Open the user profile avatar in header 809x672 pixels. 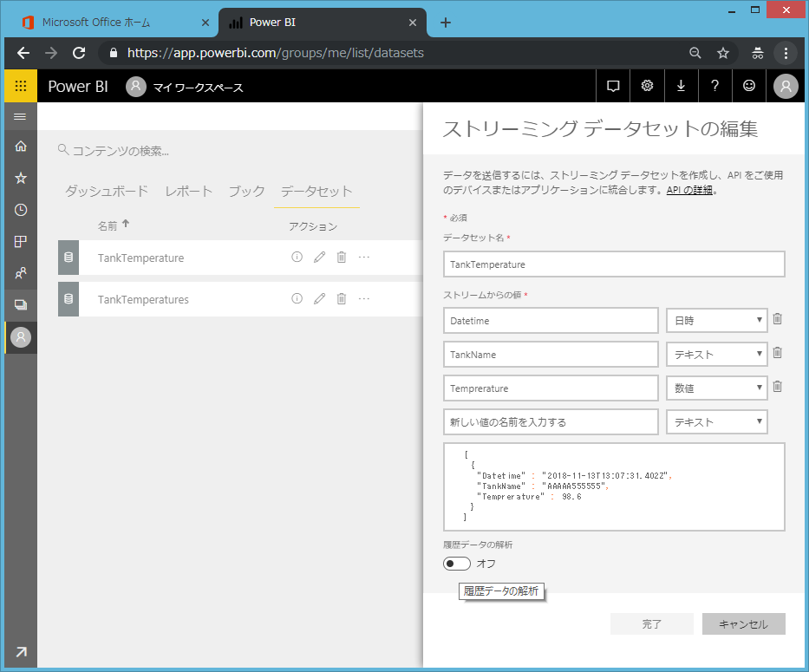[x=786, y=86]
